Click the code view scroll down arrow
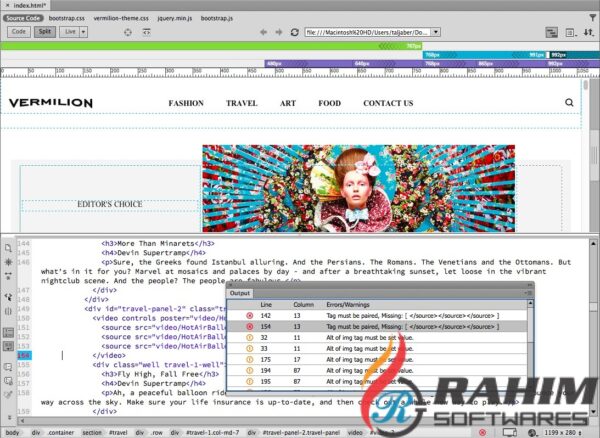 tap(593, 412)
